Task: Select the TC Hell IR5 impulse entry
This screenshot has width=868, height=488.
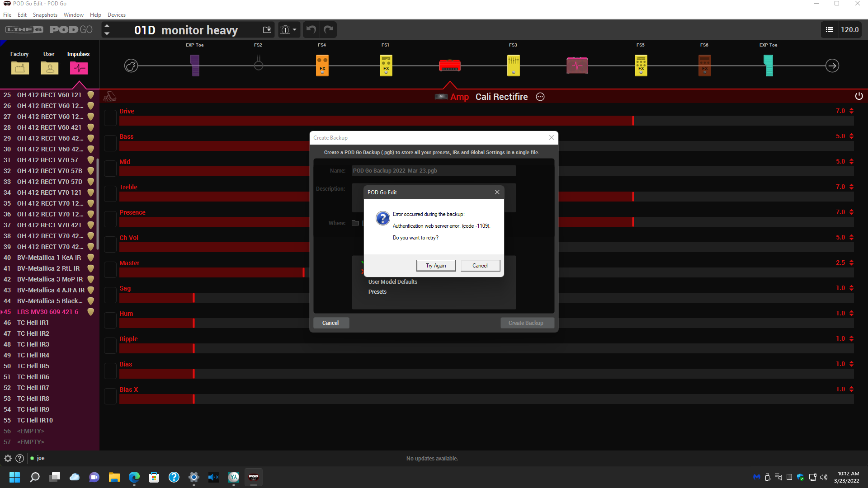Action: coord(33,366)
